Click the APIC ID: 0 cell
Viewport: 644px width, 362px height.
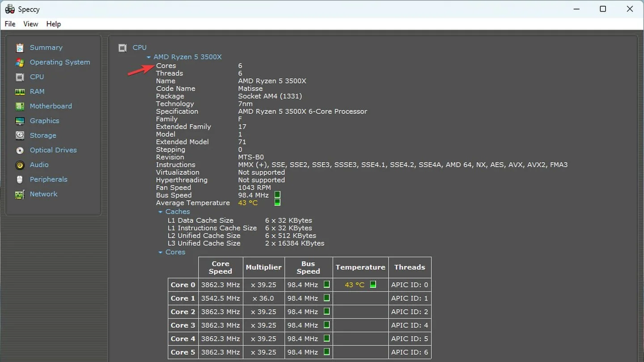pyautogui.click(x=410, y=285)
